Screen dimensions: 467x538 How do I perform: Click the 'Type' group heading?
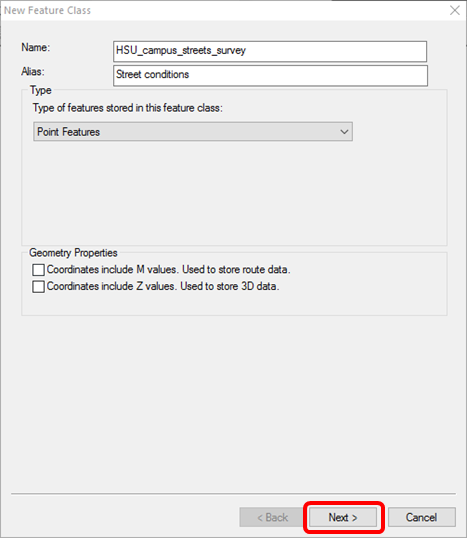(x=41, y=90)
